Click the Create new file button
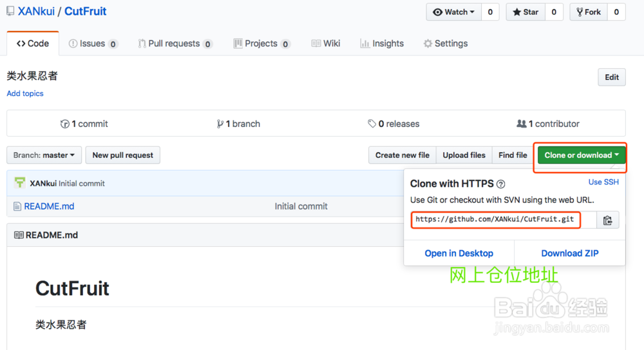This screenshot has height=350, width=644. (402, 155)
